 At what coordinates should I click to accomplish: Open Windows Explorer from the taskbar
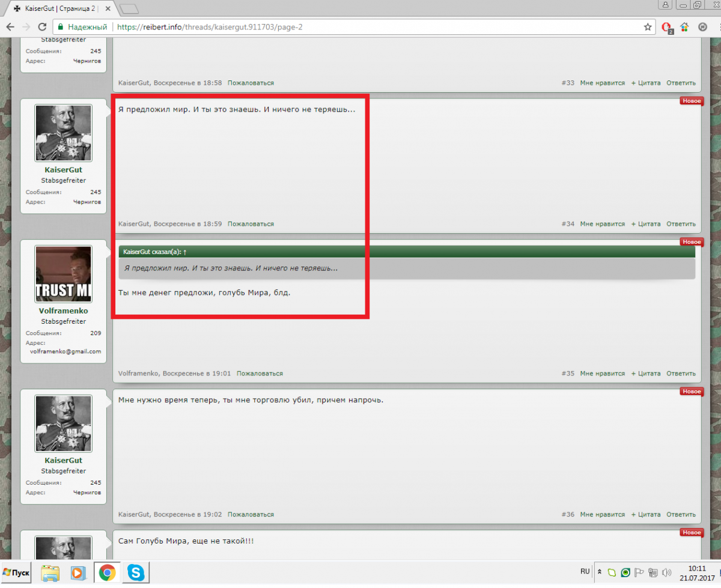50,573
